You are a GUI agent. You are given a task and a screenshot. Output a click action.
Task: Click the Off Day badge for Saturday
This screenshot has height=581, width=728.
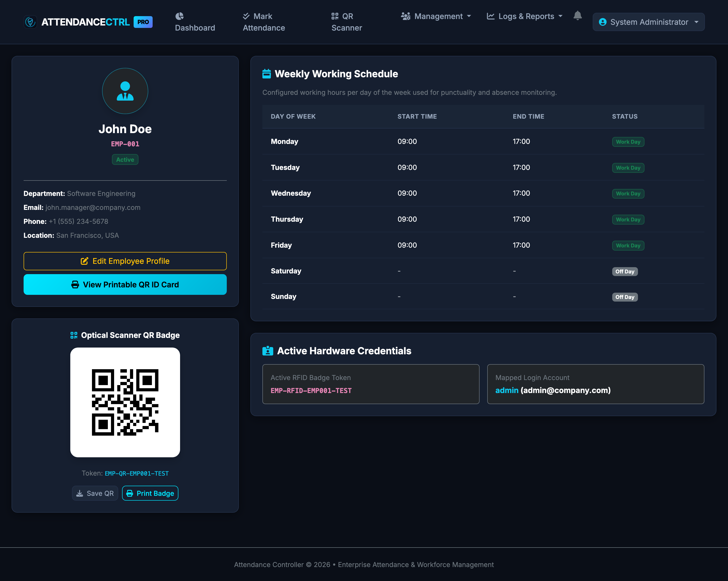[x=625, y=271]
